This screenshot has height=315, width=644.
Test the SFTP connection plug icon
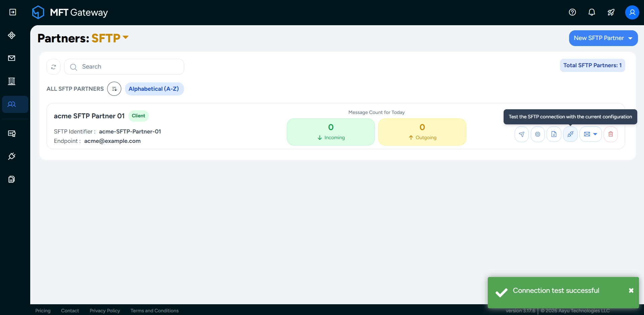(570, 134)
